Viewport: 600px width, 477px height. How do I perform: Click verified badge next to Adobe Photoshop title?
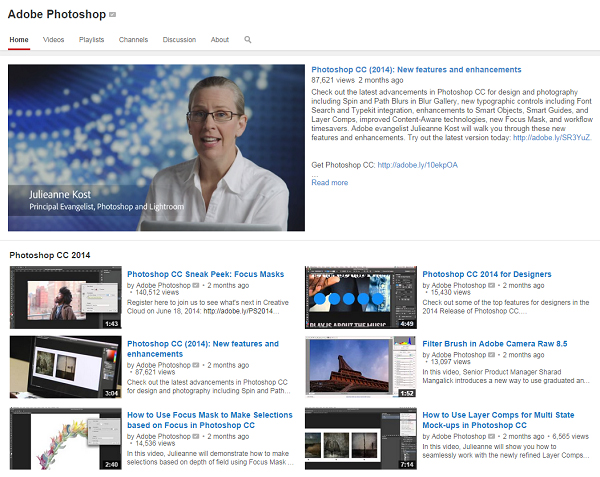112,16
